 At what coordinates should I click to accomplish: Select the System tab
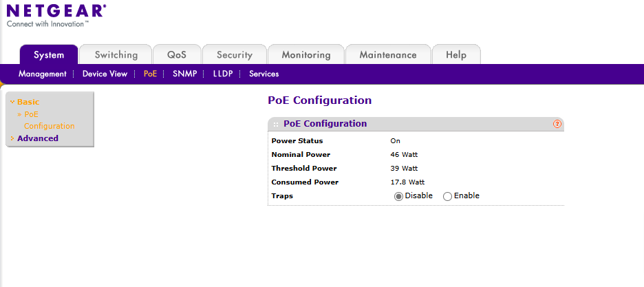[x=48, y=55]
